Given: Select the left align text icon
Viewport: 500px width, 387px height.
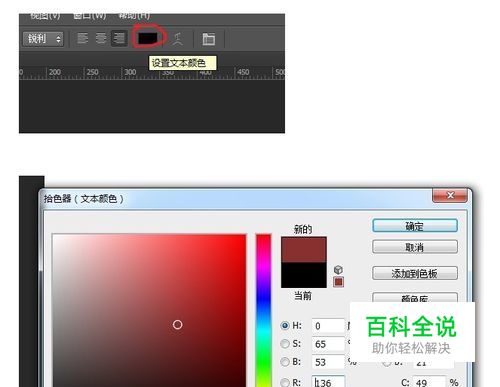Looking at the screenshot, I should coord(82,38).
